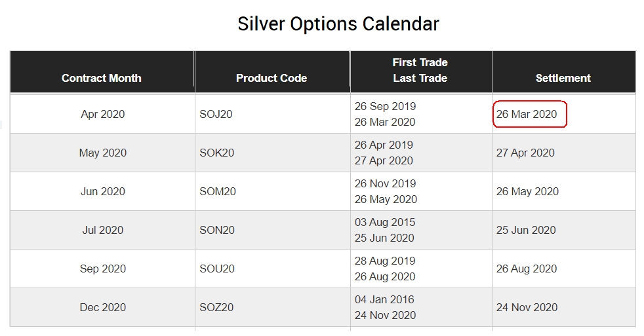Click the 24 Nov 2020 settlement date
644x336 pixels.
pyautogui.click(x=527, y=307)
